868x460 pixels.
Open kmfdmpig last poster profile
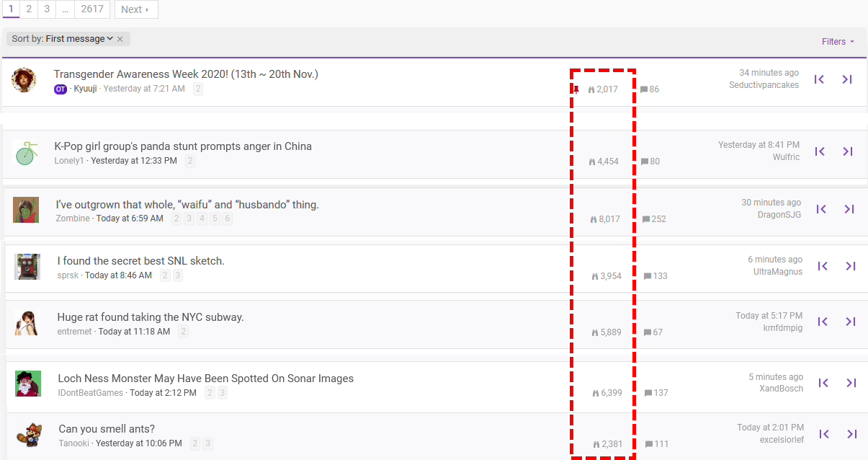pyautogui.click(x=783, y=328)
